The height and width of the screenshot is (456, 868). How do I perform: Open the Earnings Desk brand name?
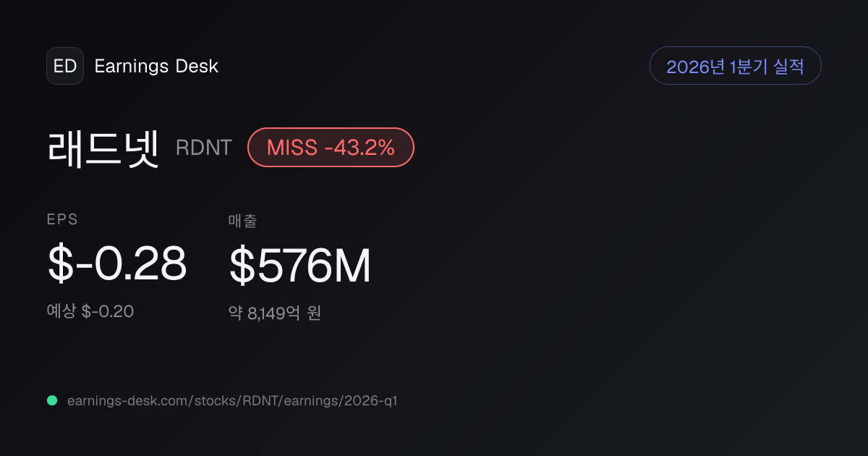click(x=156, y=66)
